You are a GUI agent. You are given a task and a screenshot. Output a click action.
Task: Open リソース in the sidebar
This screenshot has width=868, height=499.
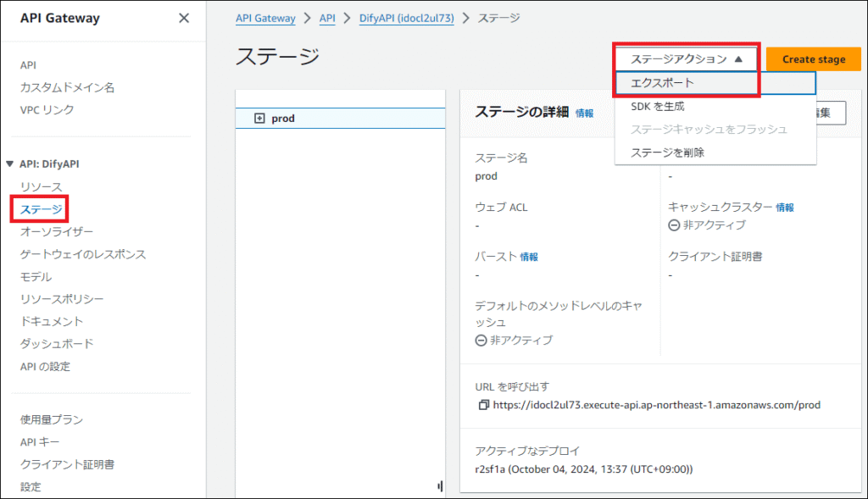pyautogui.click(x=41, y=186)
